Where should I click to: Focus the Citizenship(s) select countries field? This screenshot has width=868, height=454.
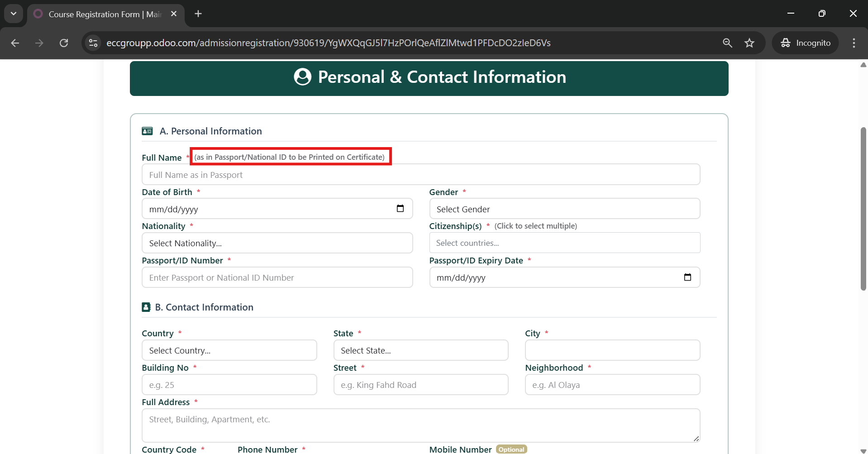click(564, 243)
